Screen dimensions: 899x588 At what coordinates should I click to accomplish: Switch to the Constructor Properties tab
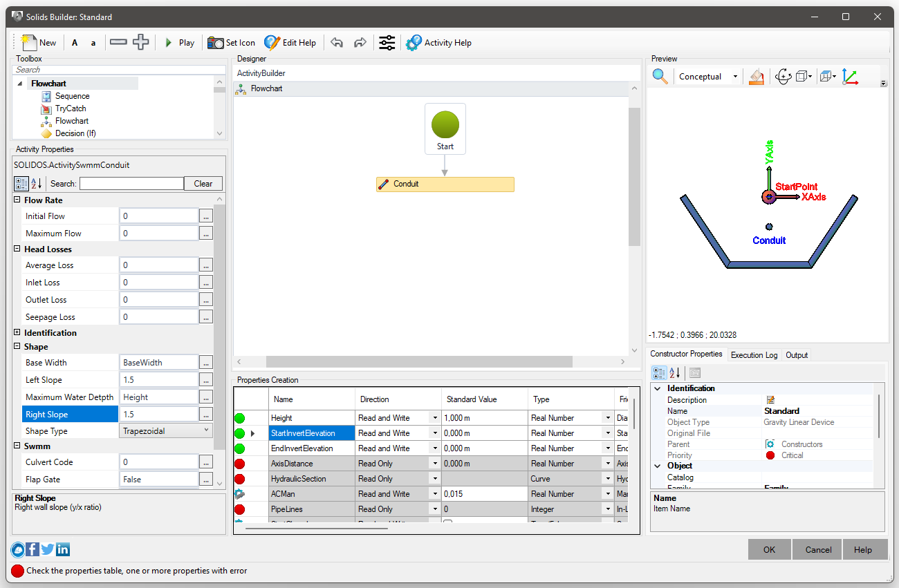686,354
